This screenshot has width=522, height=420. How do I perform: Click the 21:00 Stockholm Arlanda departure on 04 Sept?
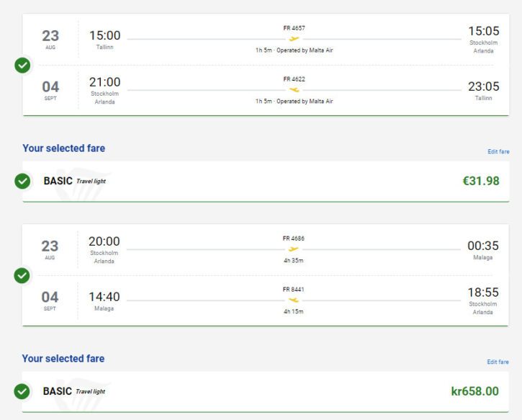(x=105, y=82)
